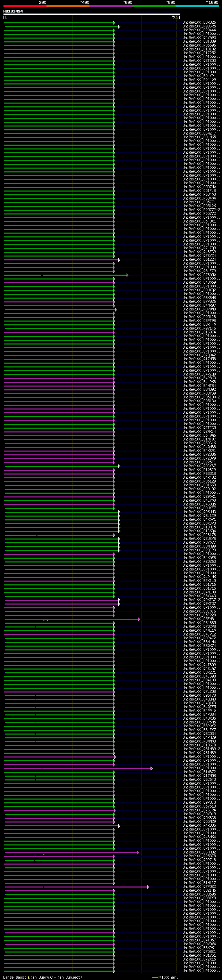The height and width of the screenshot is (980, 222).
Task: Select the UniRef100_P28178 hit
Action: [x=199, y=535]
